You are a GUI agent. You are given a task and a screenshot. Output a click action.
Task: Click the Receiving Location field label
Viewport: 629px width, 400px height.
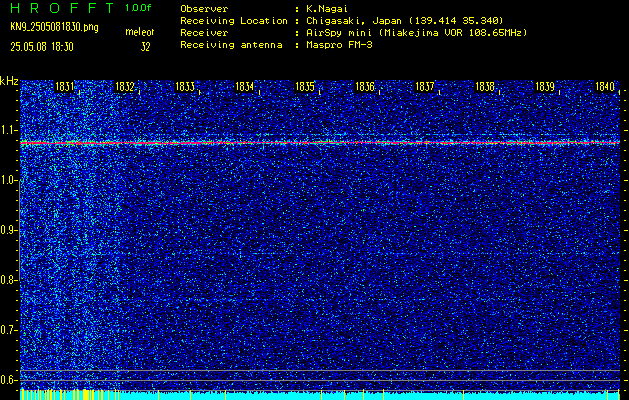coord(234,21)
